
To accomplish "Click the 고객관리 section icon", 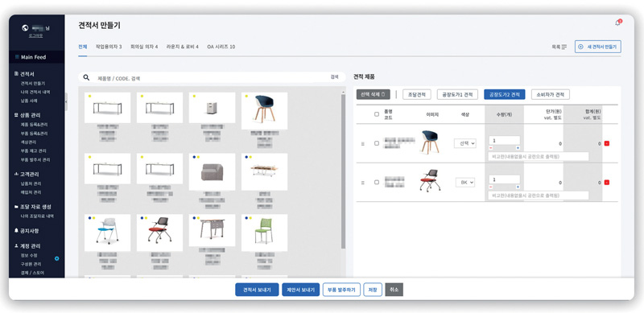I will 16,174.
